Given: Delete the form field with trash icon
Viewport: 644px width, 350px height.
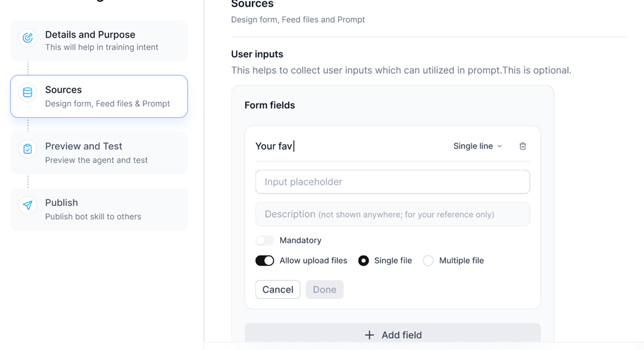Looking at the screenshot, I should pyautogui.click(x=522, y=146).
